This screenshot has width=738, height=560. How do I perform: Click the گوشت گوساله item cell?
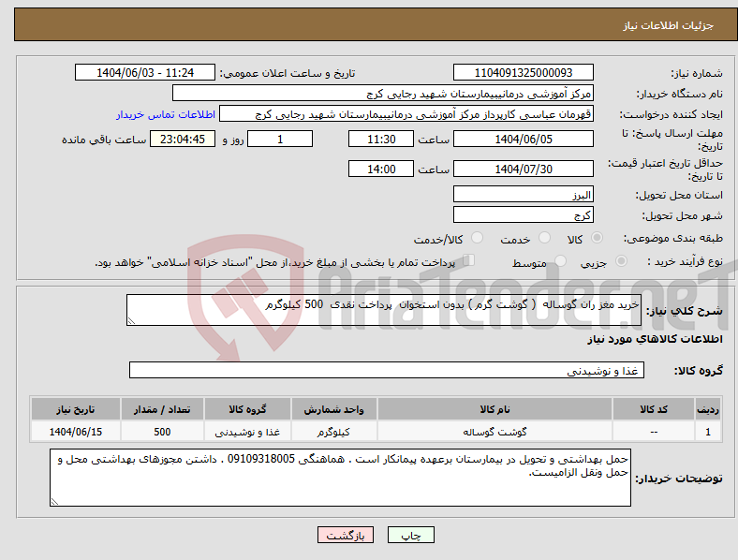[494, 432]
